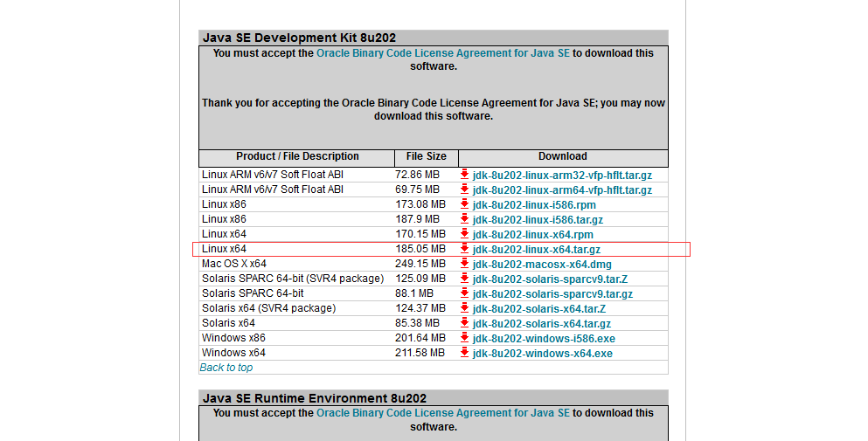Open the jdk-8u202-linux-i586.tar.gz download link

coord(538,220)
